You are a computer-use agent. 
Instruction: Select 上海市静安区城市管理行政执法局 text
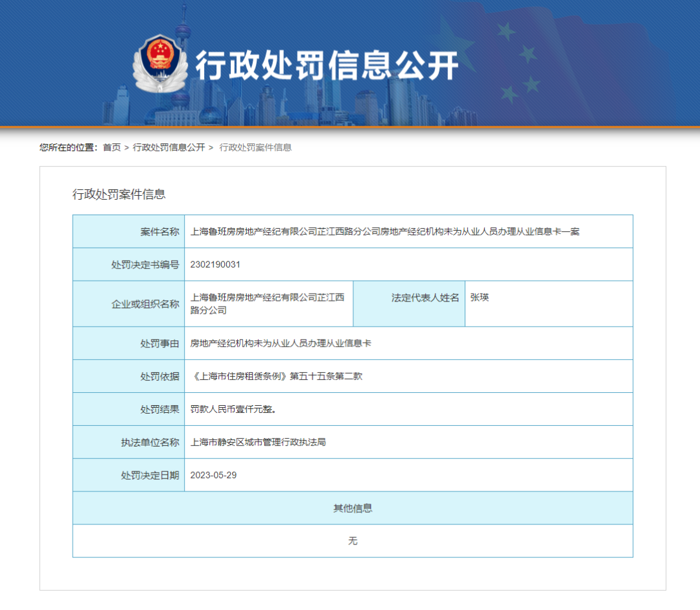pyautogui.click(x=258, y=442)
